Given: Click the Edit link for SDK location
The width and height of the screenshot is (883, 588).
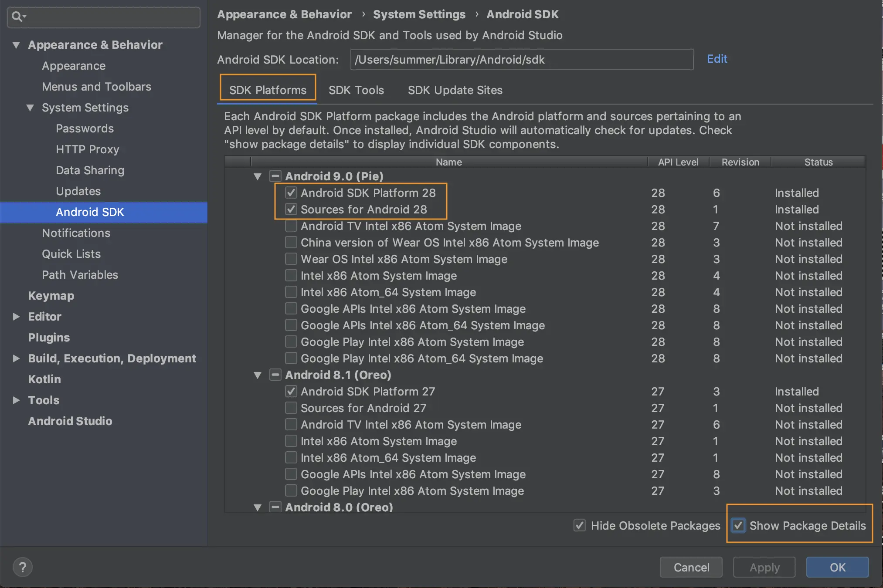Looking at the screenshot, I should (717, 59).
